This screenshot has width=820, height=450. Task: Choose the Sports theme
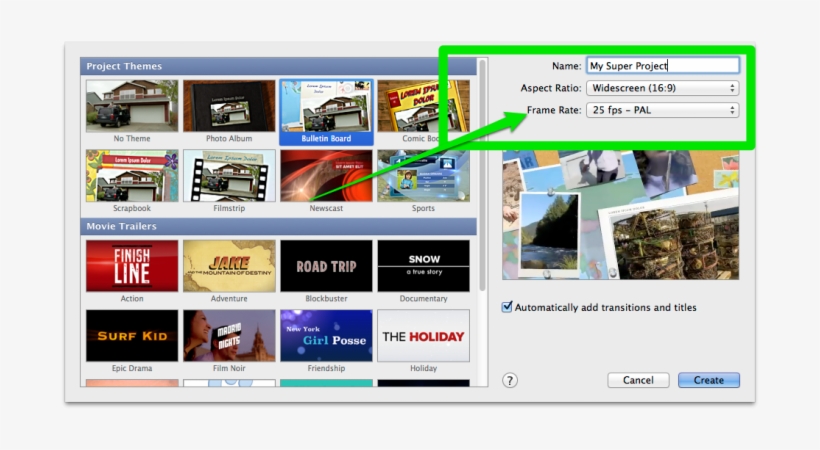pos(423,176)
